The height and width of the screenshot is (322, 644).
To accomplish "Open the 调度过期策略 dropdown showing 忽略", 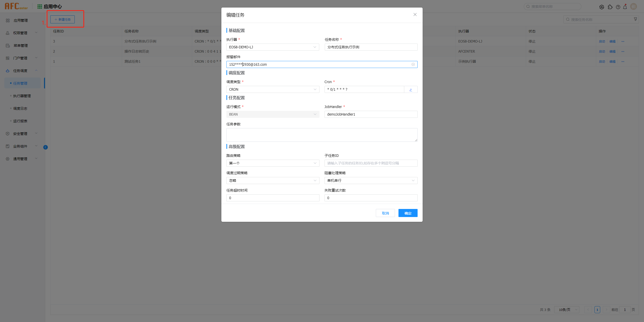I will (x=272, y=181).
